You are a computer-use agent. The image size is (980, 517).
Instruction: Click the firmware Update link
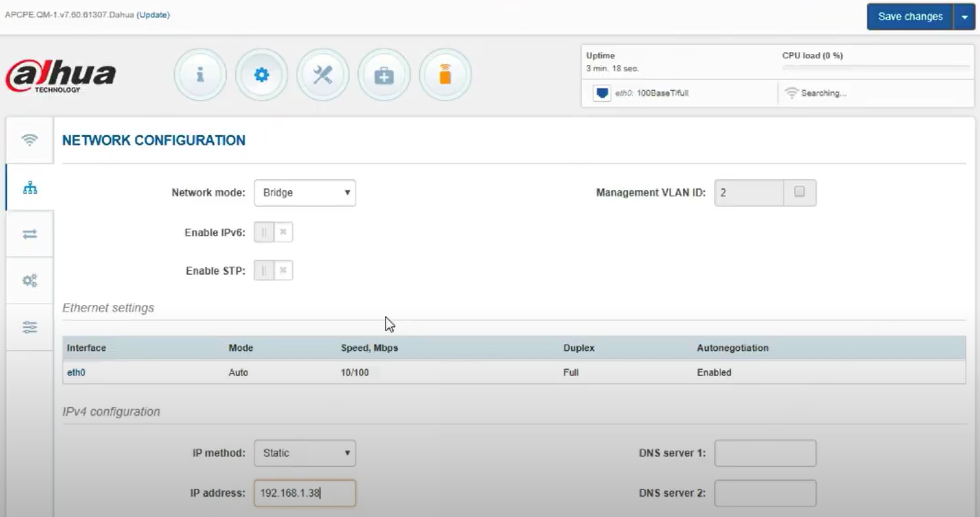[153, 15]
